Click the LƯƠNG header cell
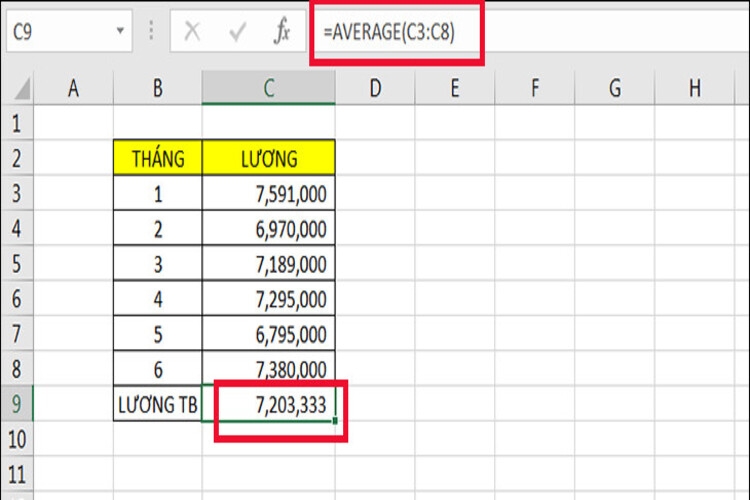 point(269,158)
